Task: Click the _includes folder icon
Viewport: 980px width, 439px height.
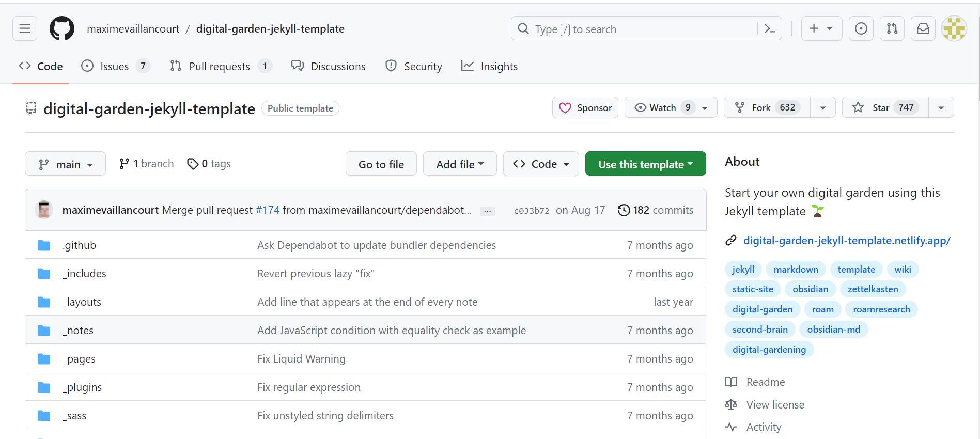Action: pos(44,274)
